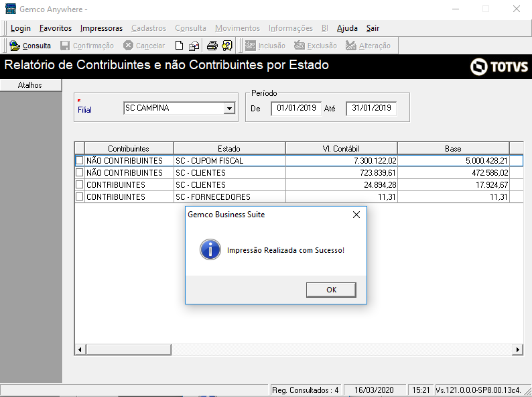Open the Ajuda menu
This screenshot has height=397, width=532.
347,28
